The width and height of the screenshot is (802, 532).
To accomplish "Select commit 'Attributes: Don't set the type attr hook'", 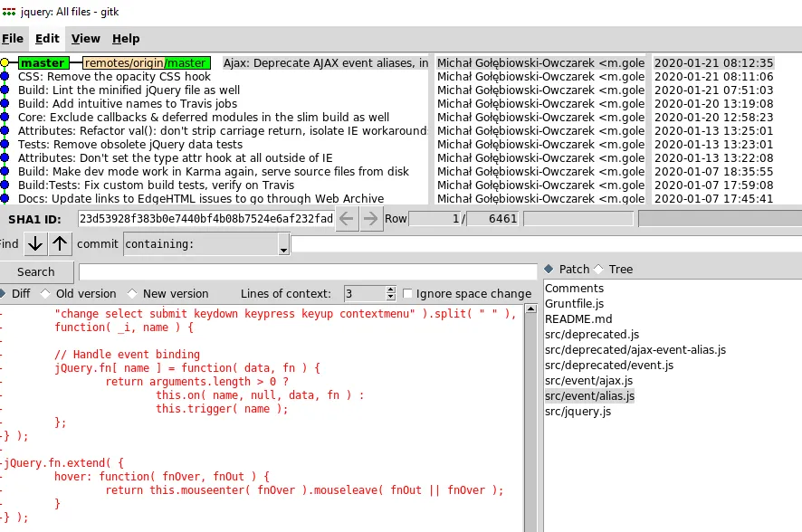I will point(175,158).
